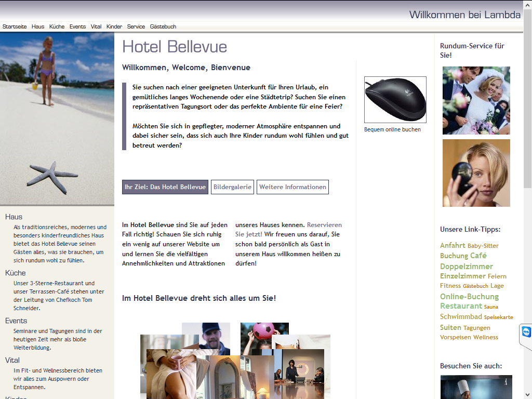Click the 'Besuchen Sie auch:' heading
The image size is (532, 399).
click(471, 366)
